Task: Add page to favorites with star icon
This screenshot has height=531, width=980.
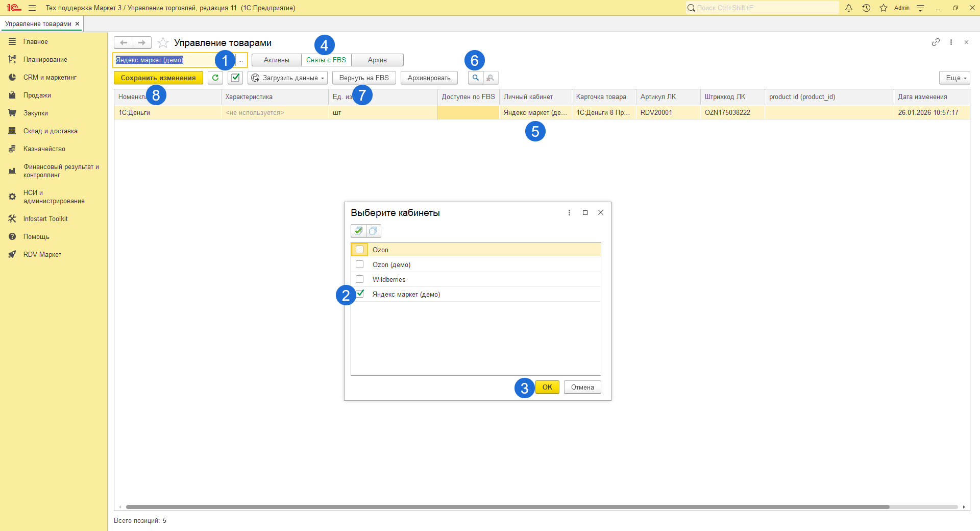Action: (163, 42)
